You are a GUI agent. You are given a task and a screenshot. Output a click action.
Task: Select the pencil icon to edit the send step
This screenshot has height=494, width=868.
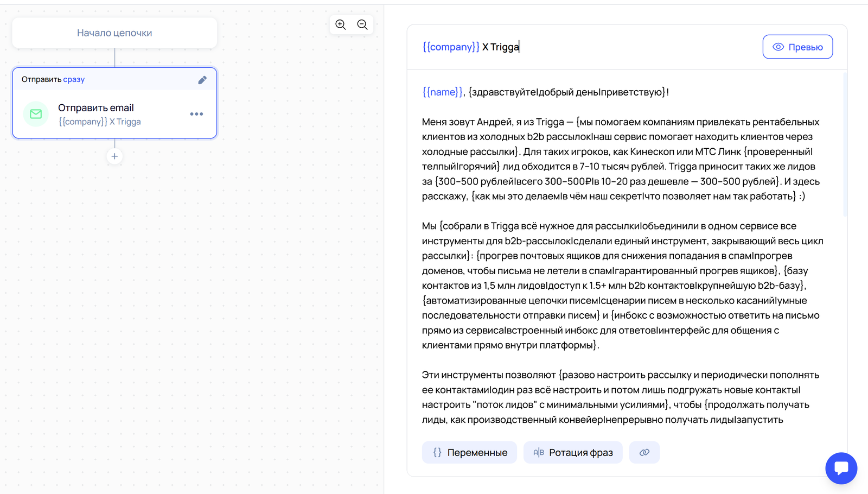pyautogui.click(x=202, y=79)
